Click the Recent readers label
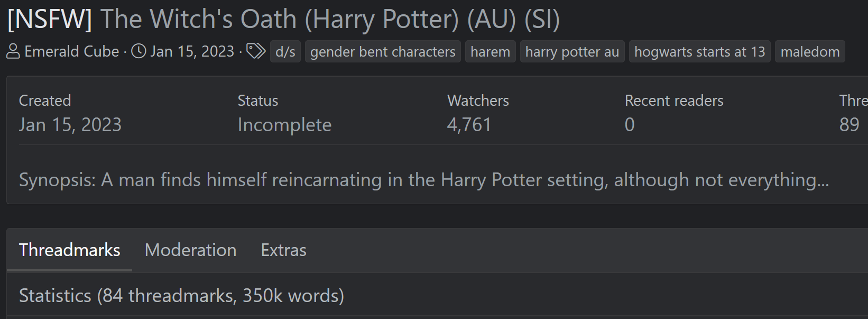Screen dimensions: 868x319 pos(674,101)
